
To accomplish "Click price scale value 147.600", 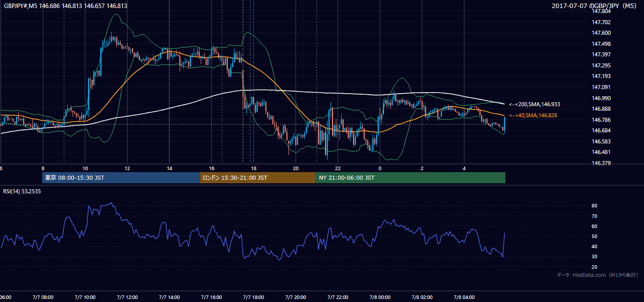I will [602, 33].
